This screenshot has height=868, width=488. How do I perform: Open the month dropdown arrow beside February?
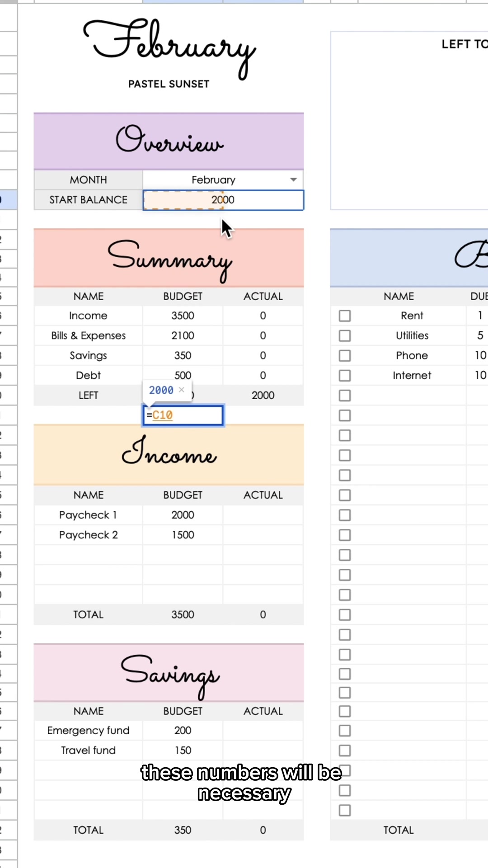(293, 180)
